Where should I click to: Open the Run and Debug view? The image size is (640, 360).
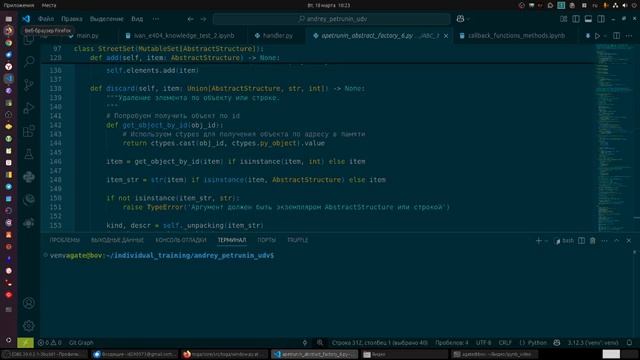pos(29,108)
